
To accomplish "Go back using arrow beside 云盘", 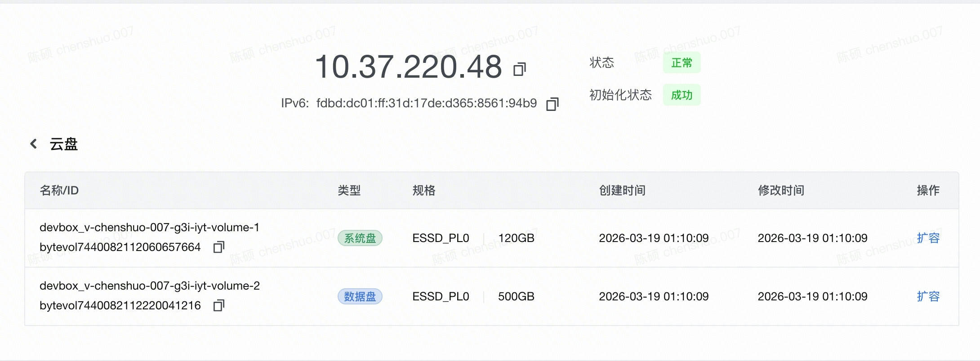I will [x=33, y=144].
